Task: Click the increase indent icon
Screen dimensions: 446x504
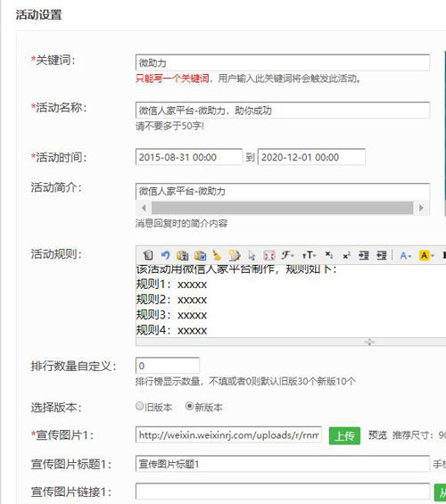Action: 364,255
